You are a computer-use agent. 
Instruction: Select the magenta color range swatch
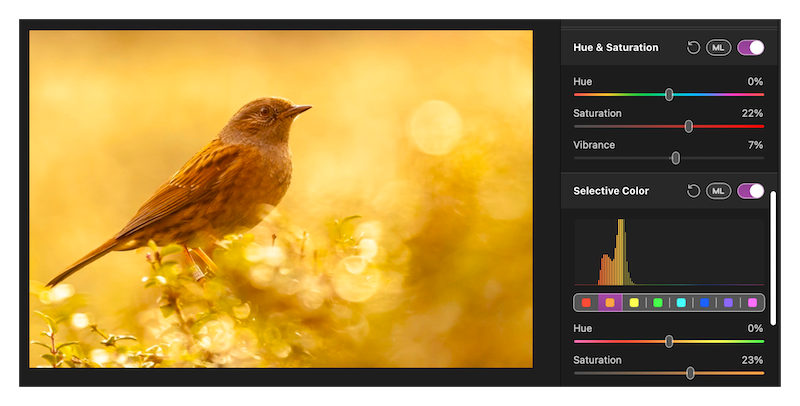(752, 303)
